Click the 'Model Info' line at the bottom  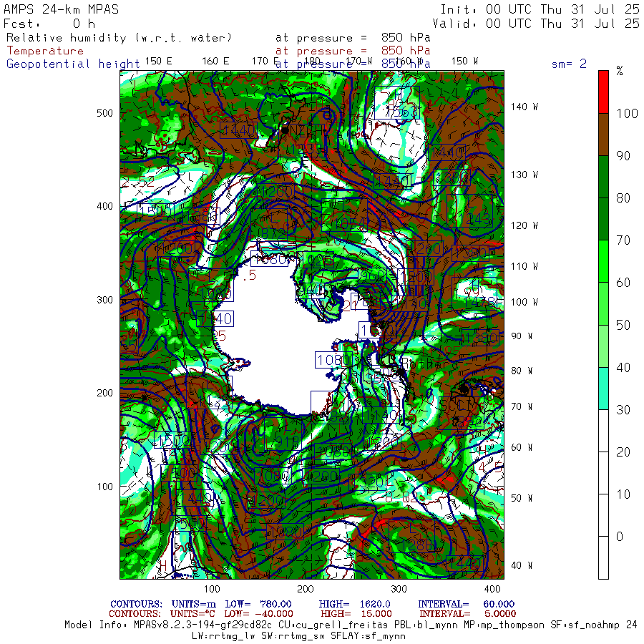[x=351, y=625]
